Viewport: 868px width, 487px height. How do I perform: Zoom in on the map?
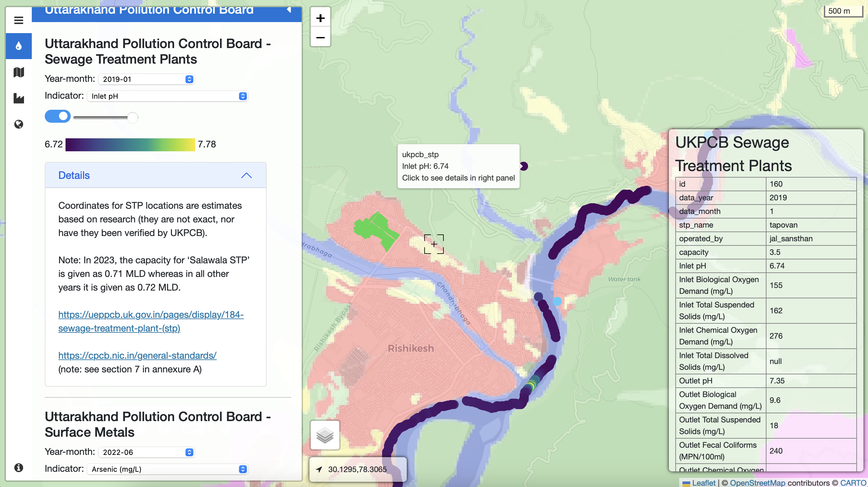click(x=320, y=18)
